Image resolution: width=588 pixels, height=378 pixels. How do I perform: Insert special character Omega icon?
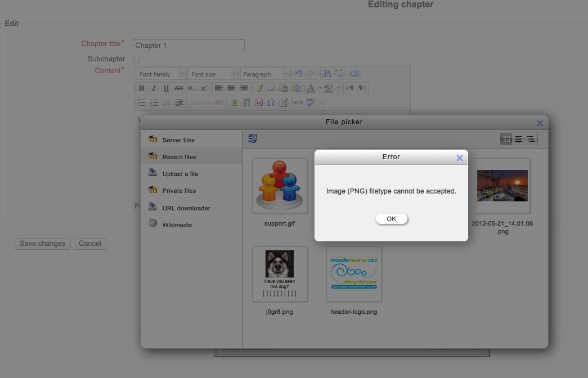271,103
